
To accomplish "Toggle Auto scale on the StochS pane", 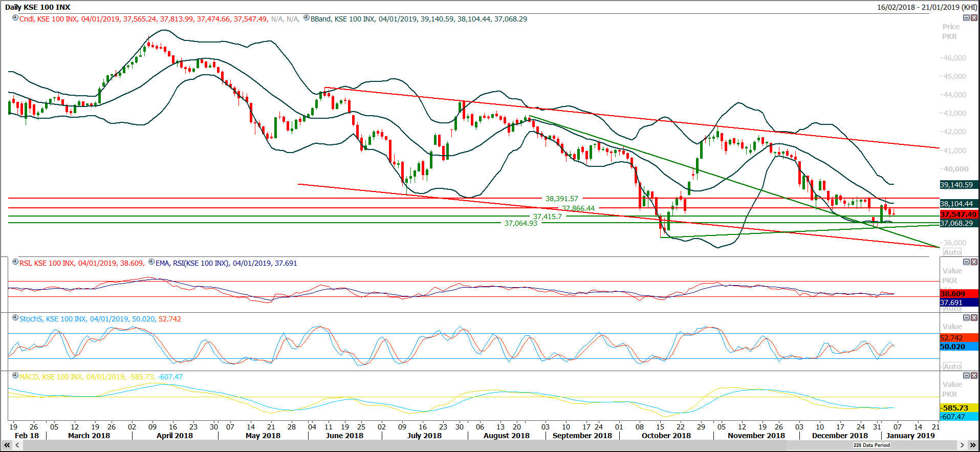I will [952, 367].
